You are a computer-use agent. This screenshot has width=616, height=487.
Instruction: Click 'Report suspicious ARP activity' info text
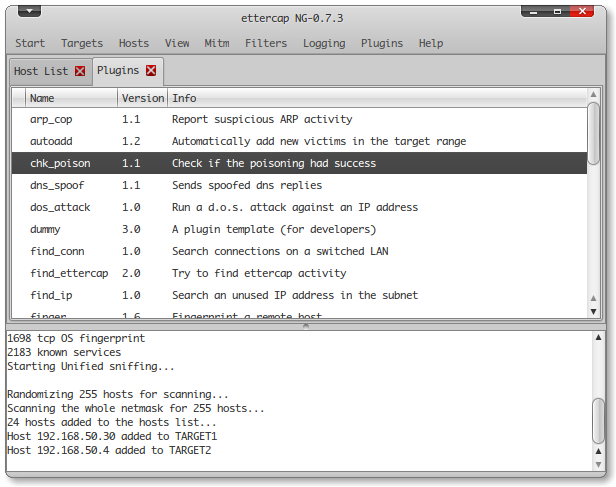(262, 119)
